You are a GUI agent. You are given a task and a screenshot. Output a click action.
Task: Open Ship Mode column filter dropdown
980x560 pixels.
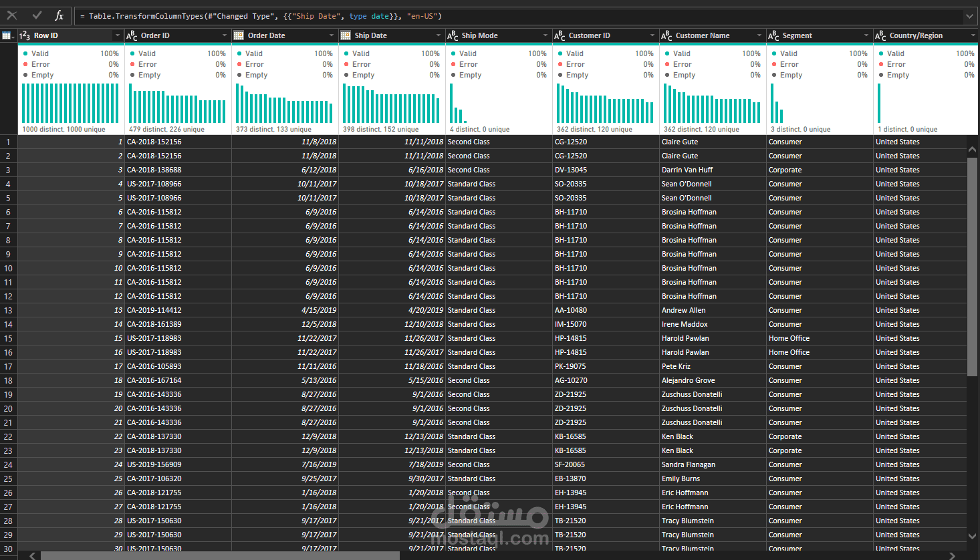(545, 35)
